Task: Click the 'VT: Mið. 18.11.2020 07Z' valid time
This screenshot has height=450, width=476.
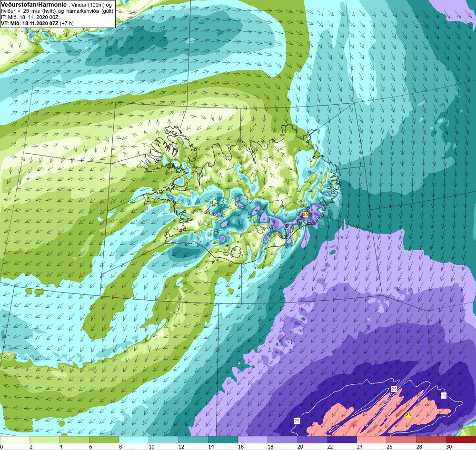Action: coord(30,23)
